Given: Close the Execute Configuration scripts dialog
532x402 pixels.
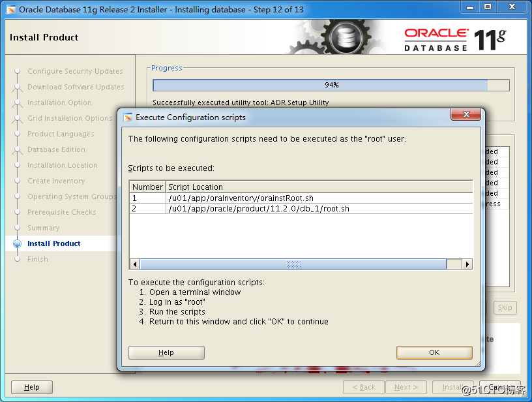Looking at the screenshot, I should [466, 114].
